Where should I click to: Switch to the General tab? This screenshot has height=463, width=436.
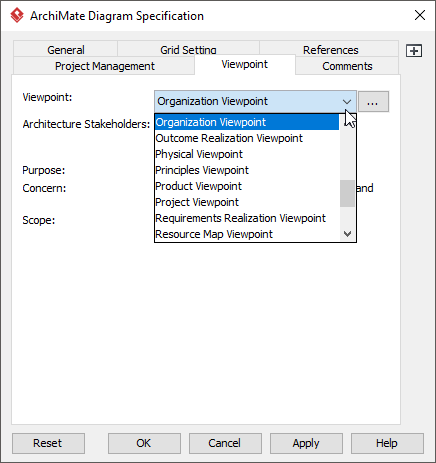pyautogui.click(x=66, y=49)
